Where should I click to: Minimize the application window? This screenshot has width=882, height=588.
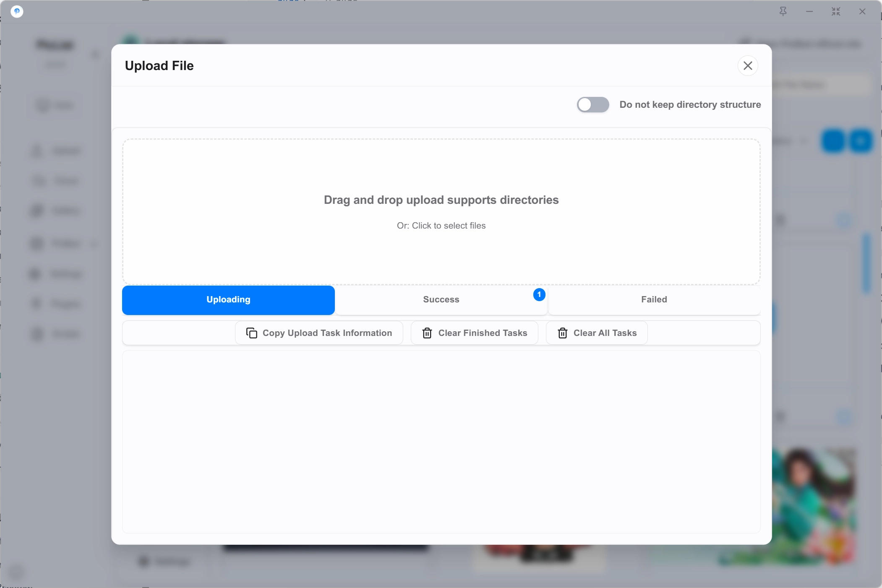click(809, 12)
